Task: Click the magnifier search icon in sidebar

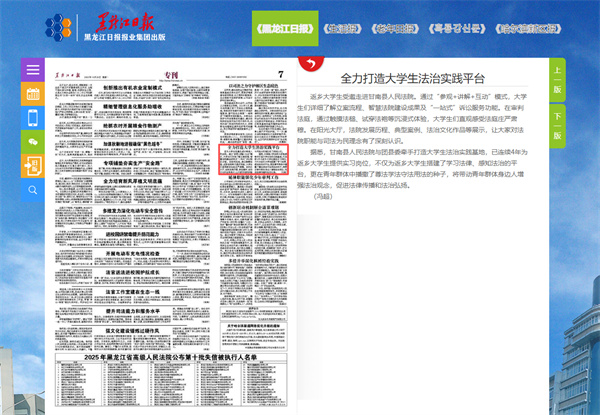Action: [x=33, y=190]
